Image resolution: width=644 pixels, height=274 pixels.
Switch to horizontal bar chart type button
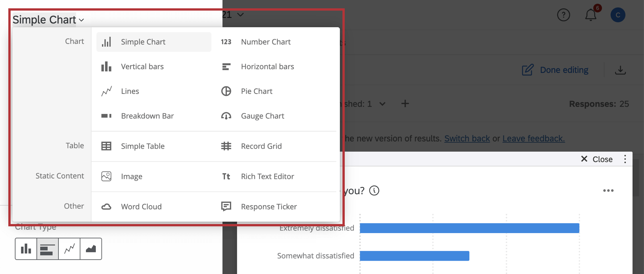(x=47, y=249)
